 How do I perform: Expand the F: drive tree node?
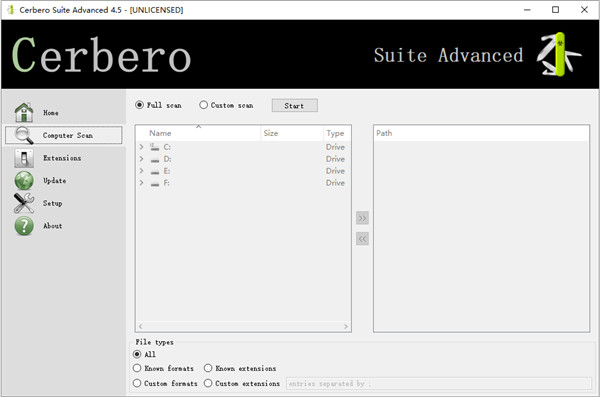coord(141,183)
